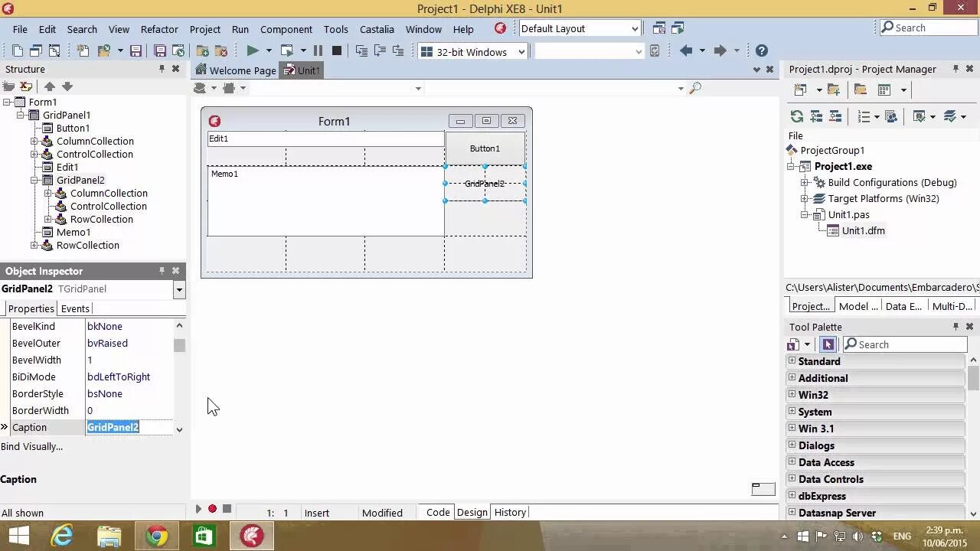The width and height of the screenshot is (980, 551).
Task: Click Collapse All icon in Project Manager
Action: click(835, 116)
